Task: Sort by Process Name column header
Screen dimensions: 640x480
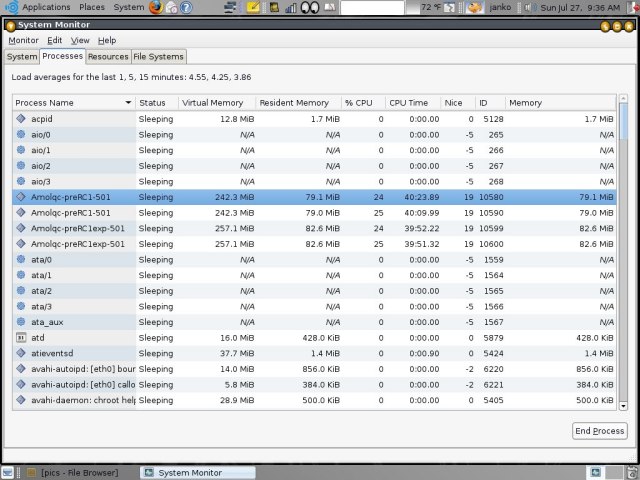Action: (74, 103)
